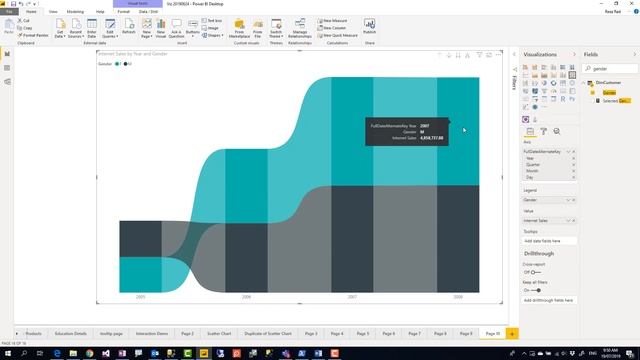Switch to the Modeling ribbon tab
This screenshot has height=360, width=640.
75,12
